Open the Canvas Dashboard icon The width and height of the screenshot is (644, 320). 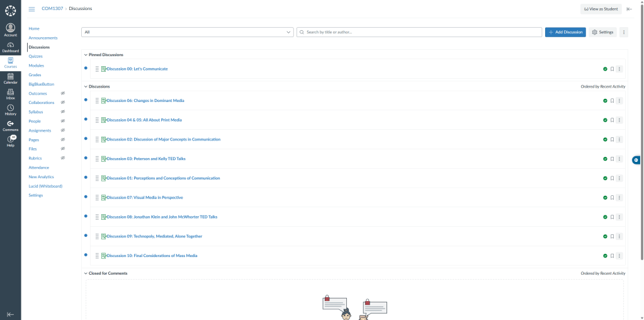point(10,47)
